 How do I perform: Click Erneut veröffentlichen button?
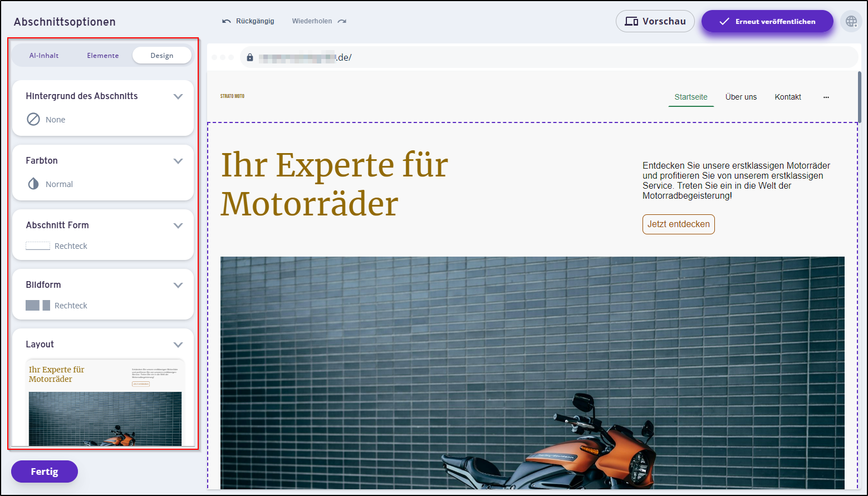(x=767, y=21)
